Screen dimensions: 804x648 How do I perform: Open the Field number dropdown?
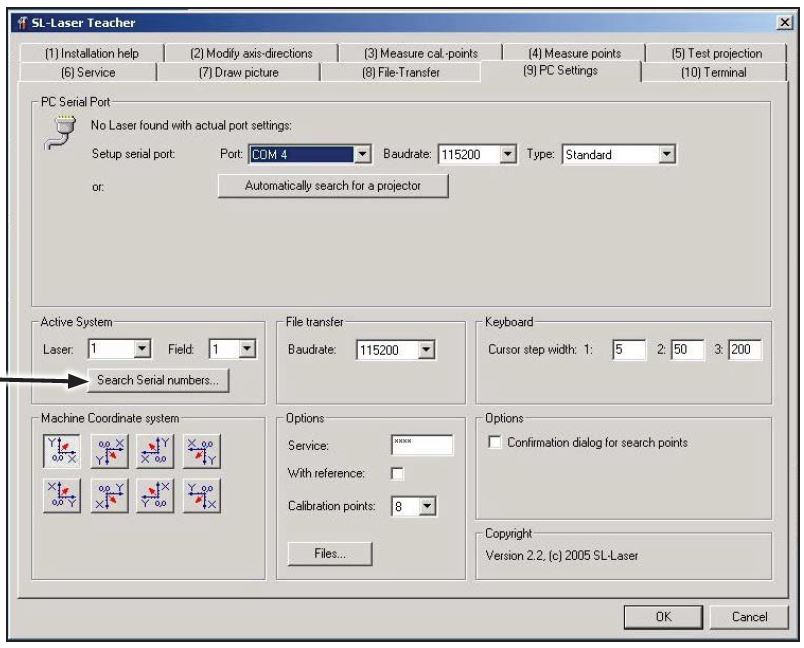coord(247,349)
